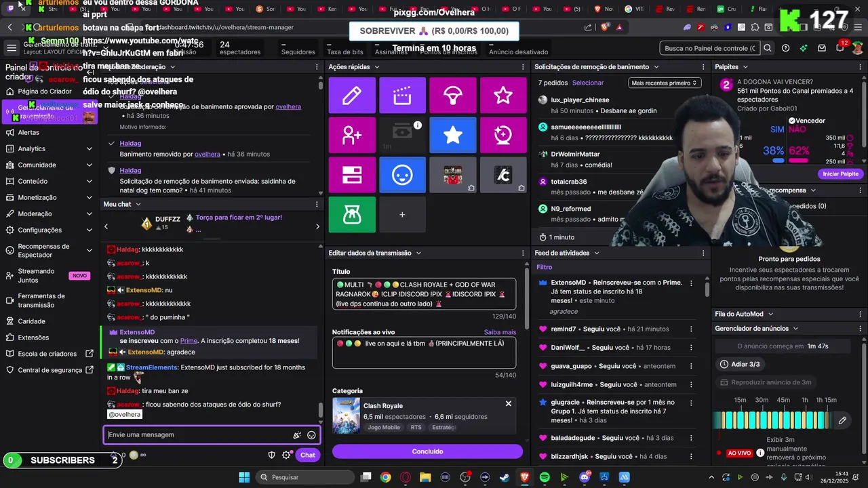Click the search magnifier in dashboard header
This screenshot has width=868, height=488.
768,48
